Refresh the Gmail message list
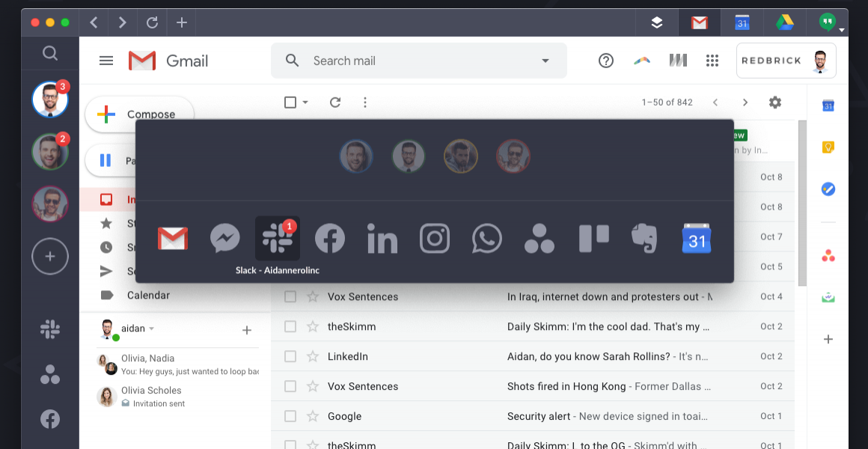The width and height of the screenshot is (868, 449). pyautogui.click(x=335, y=102)
